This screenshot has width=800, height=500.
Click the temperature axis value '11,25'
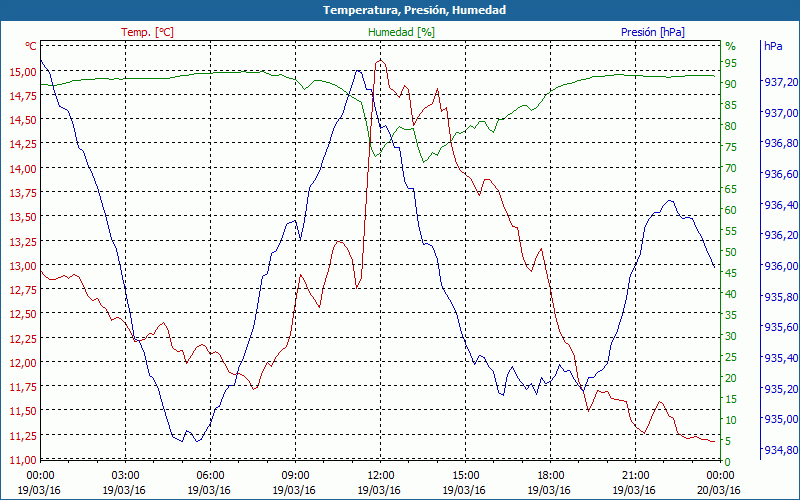point(23,435)
